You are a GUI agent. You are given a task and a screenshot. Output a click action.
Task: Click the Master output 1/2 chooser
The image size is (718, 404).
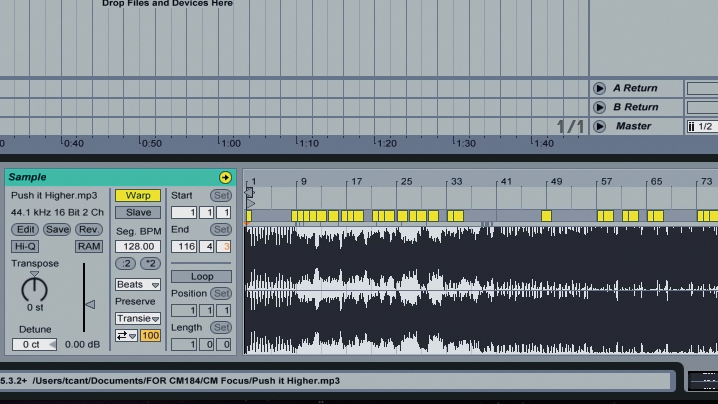click(x=702, y=126)
